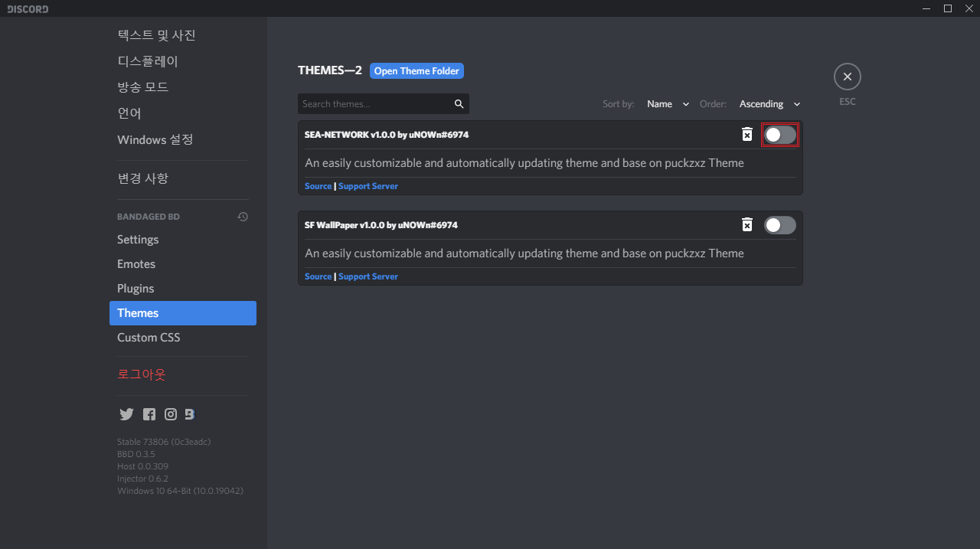
Task: Open the Emotes tab
Action: click(183, 264)
